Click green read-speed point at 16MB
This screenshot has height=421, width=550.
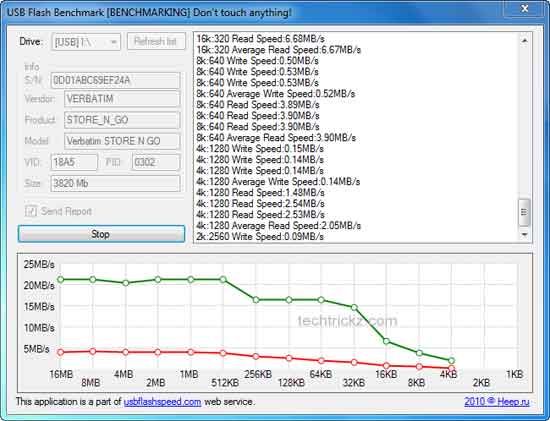tap(60, 280)
